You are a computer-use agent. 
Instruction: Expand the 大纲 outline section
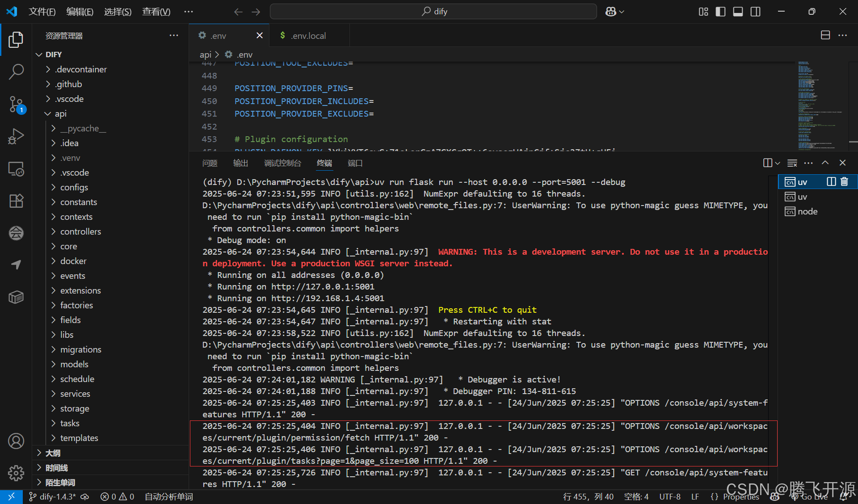(x=53, y=453)
